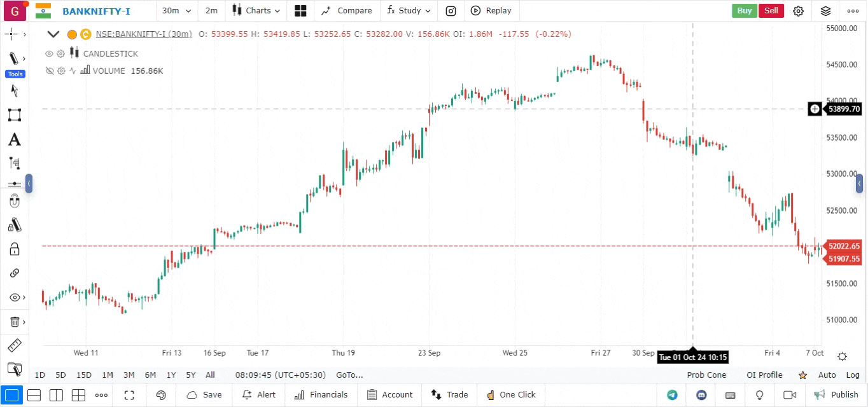The height and width of the screenshot is (407, 868).
Task: Select the 6M time range
Action: click(150, 375)
